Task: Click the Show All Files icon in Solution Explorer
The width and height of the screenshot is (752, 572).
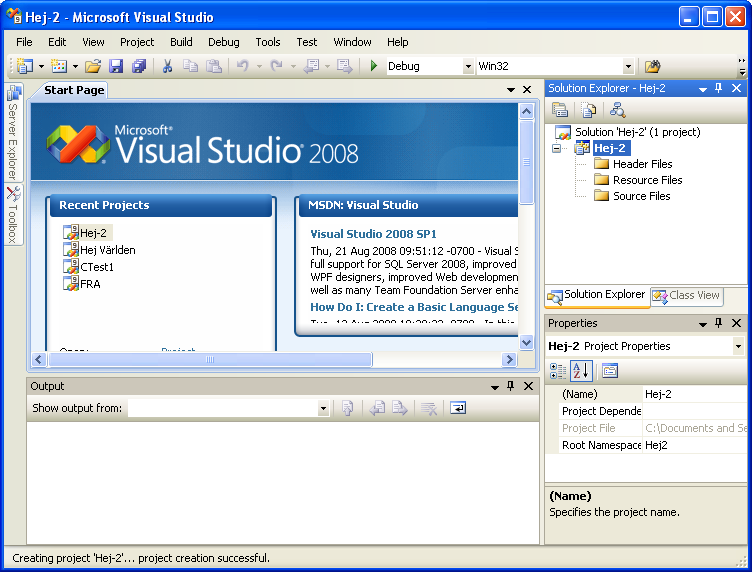Action: (589, 110)
